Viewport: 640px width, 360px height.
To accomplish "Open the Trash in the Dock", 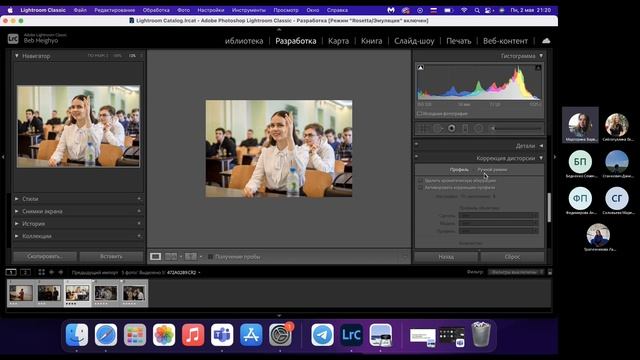I will pyautogui.click(x=481, y=335).
